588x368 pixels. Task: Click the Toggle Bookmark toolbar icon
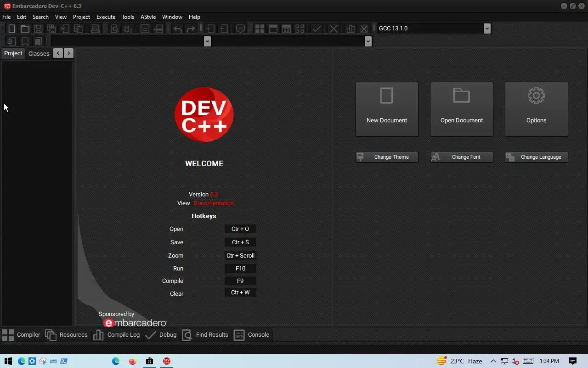[x=25, y=41]
